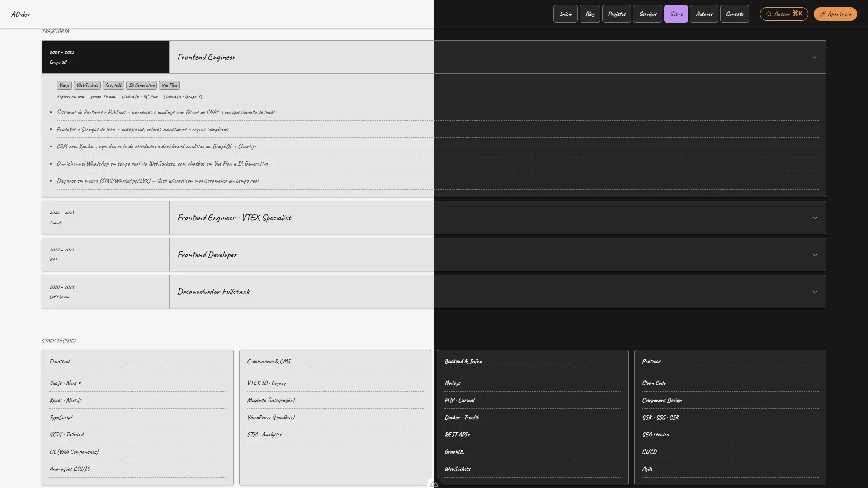Click the TypeScript stack row
The image size is (868, 488).
click(137, 417)
